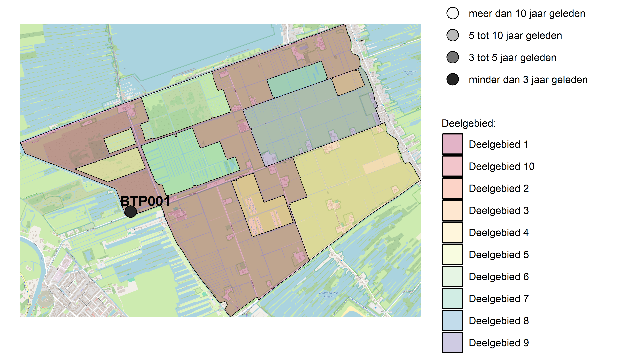
Task: Click the 'meer dan 10 jaar geleden' legend circle
Action: pos(452,13)
